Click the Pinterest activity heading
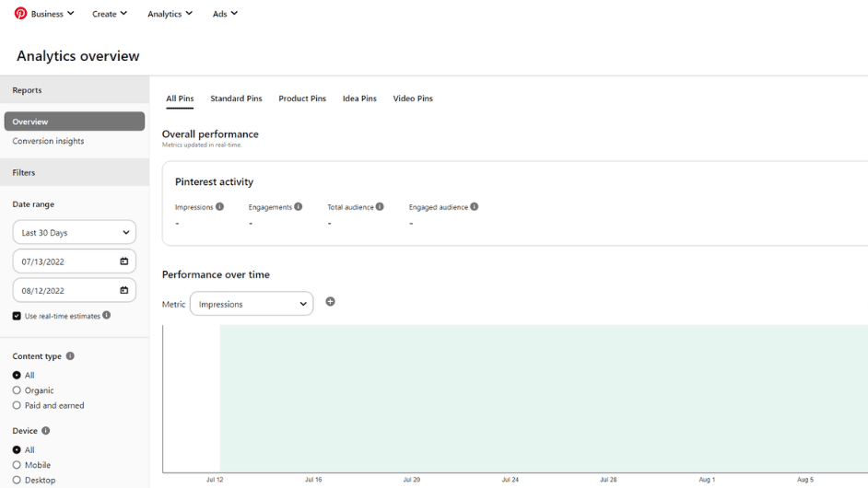 click(x=214, y=181)
